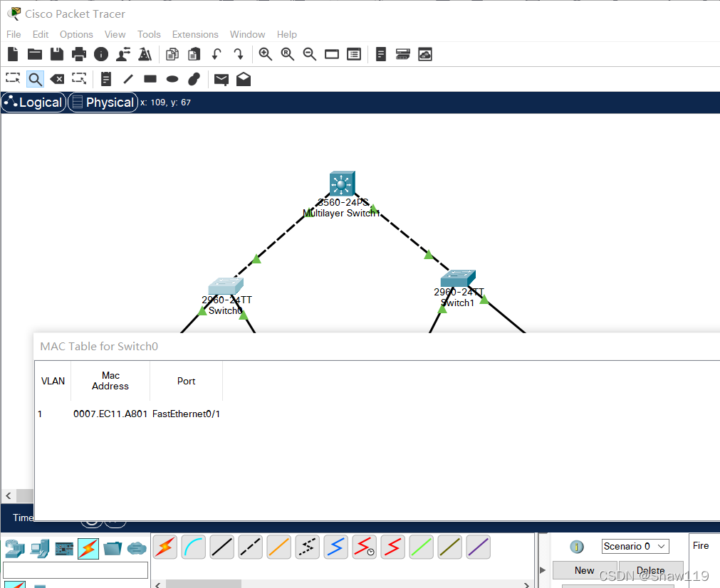Open the custom devices dialog icon
Image resolution: width=720 pixels, height=588 pixels.
point(353,54)
